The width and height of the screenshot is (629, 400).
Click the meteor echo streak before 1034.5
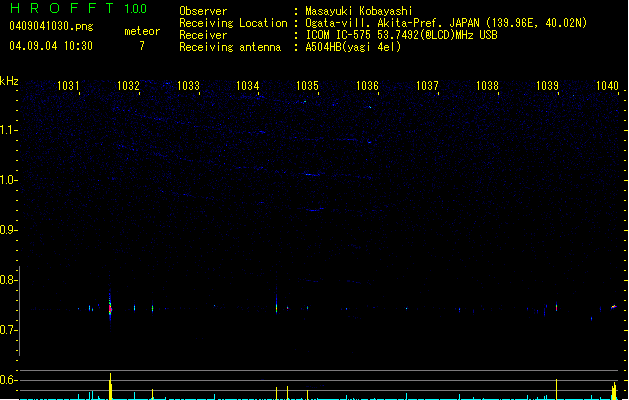click(x=276, y=307)
